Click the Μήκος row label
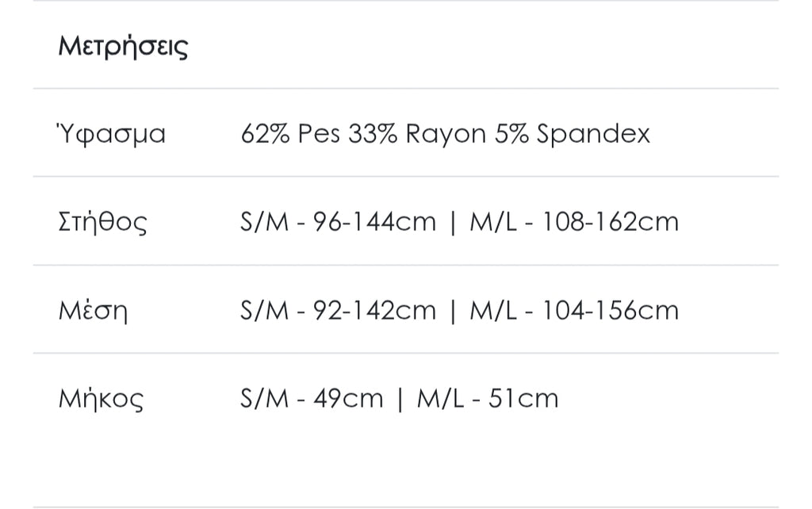This screenshot has height=509, width=812. (101, 398)
